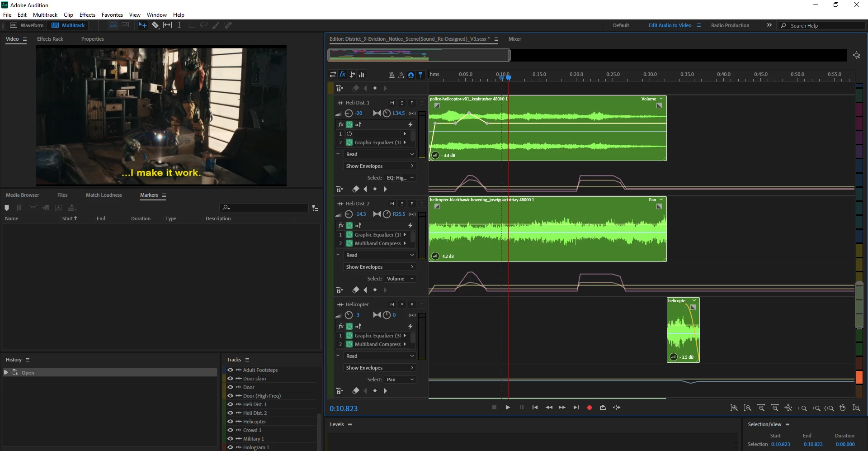The width and height of the screenshot is (868, 451).
Task: Click the add marker icon in Markers panel
Action: [7, 208]
